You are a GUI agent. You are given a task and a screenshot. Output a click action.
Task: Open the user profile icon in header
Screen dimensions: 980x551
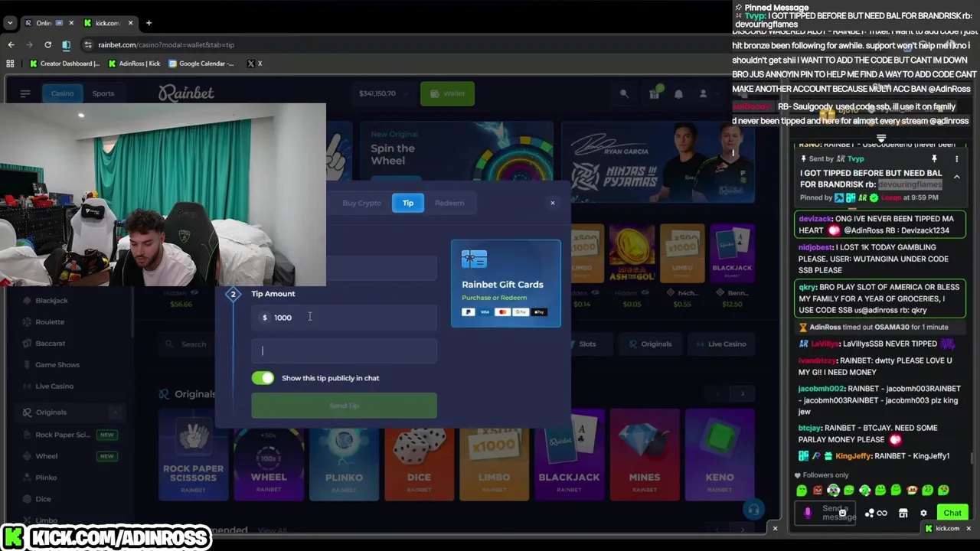pyautogui.click(x=703, y=93)
